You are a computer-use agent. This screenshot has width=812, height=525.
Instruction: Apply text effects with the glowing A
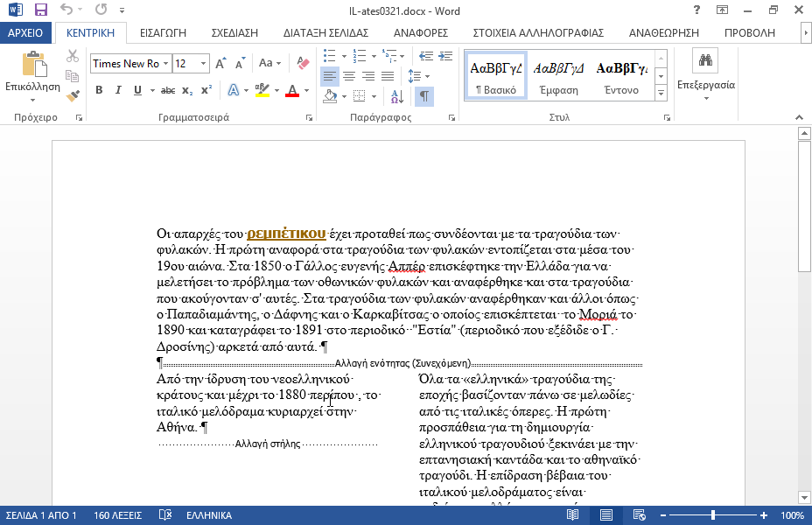pyautogui.click(x=234, y=91)
